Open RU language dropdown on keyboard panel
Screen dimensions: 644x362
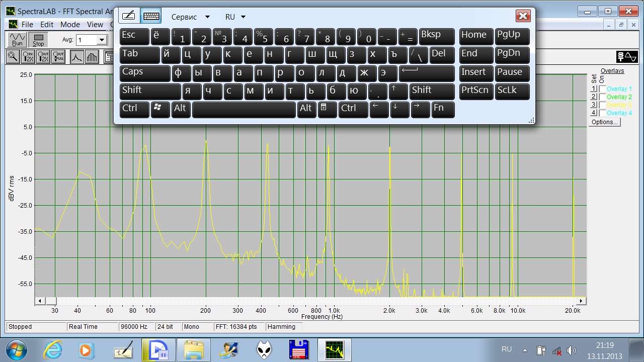pyautogui.click(x=235, y=17)
